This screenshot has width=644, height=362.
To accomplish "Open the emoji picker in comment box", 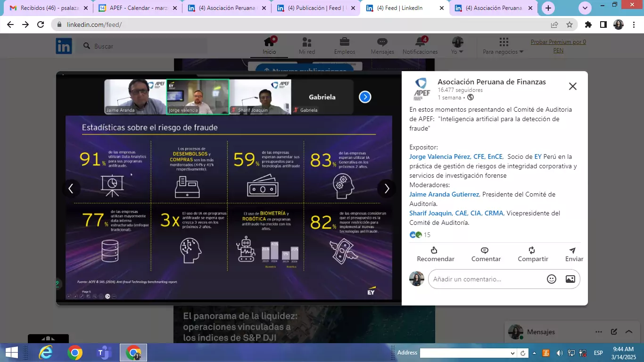I will pos(551,279).
